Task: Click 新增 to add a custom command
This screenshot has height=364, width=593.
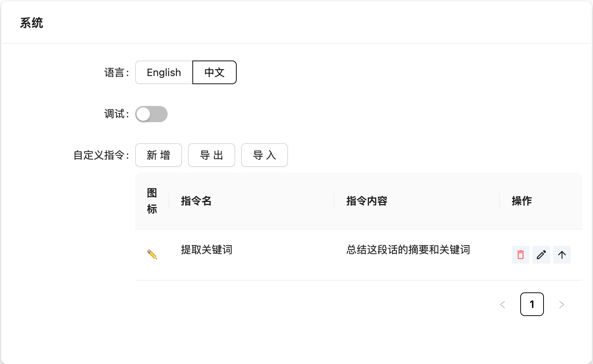Action: 158,155
